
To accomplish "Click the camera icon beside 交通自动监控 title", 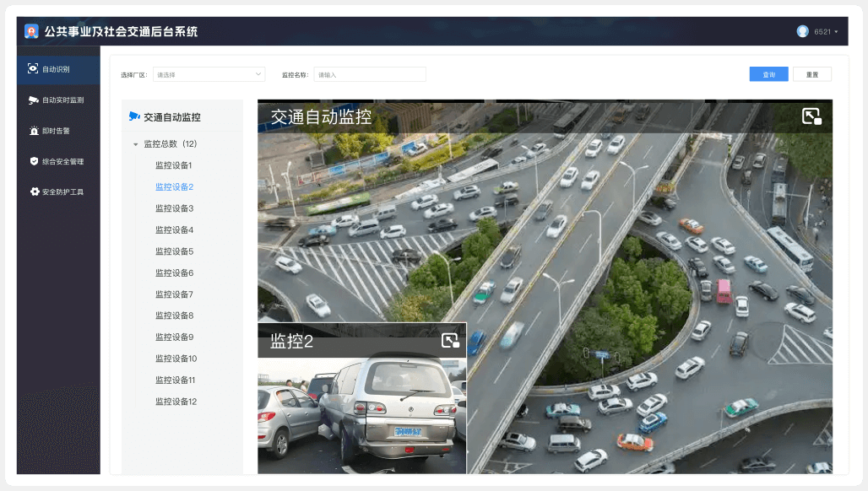I will coord(133,117).
